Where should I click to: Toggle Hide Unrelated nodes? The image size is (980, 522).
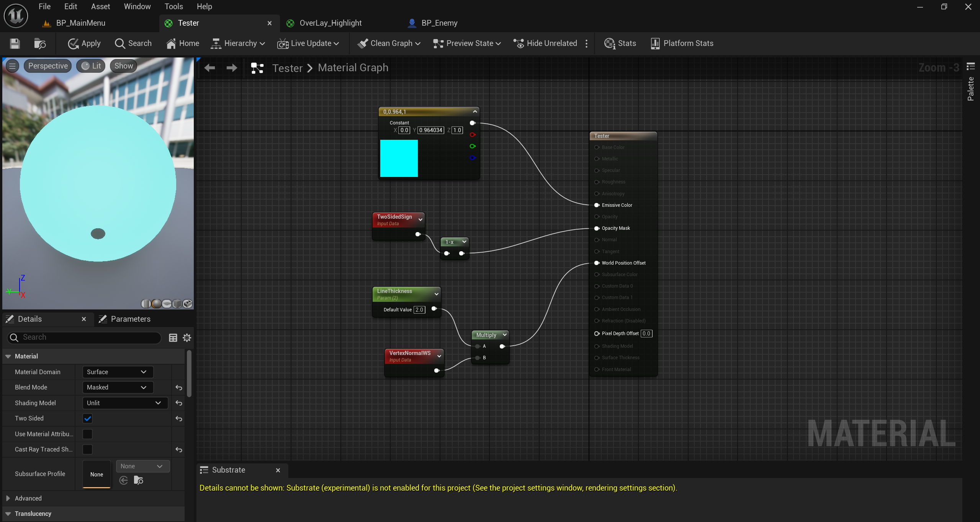coord(545,43)
